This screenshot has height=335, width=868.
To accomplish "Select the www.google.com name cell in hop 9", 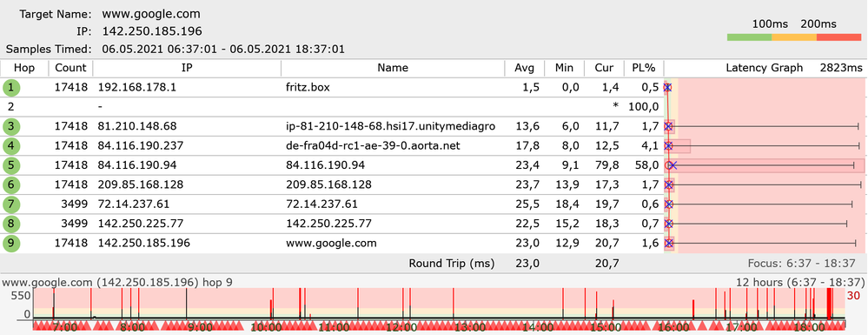I will (x=331, y=243).
